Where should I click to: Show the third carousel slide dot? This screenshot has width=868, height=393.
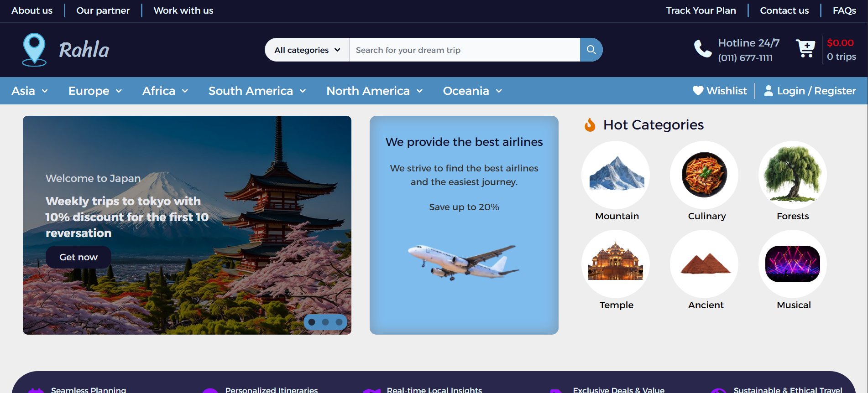tap(339, 322)
